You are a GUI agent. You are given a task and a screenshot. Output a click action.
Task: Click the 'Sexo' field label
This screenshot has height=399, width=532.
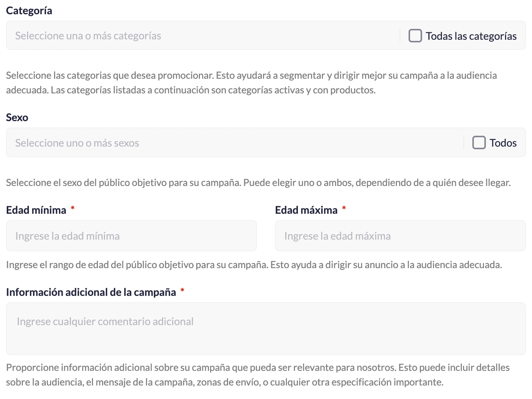[x=17, y=117]
